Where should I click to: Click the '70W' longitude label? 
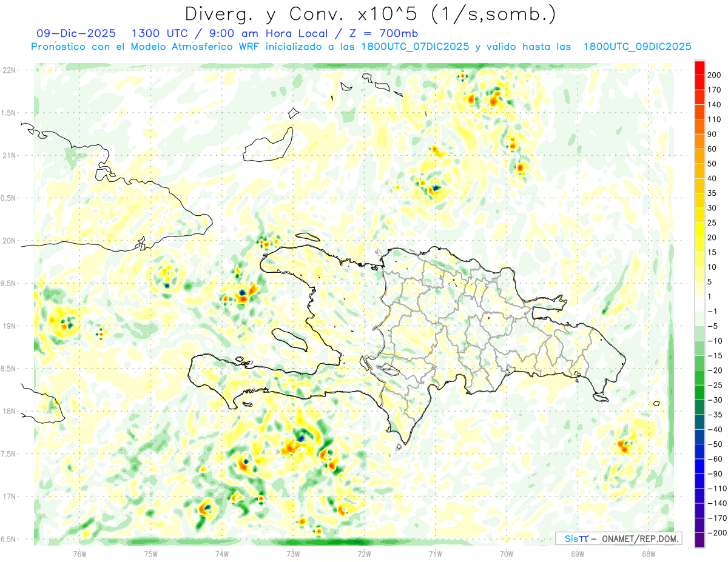tap(507, 554)
